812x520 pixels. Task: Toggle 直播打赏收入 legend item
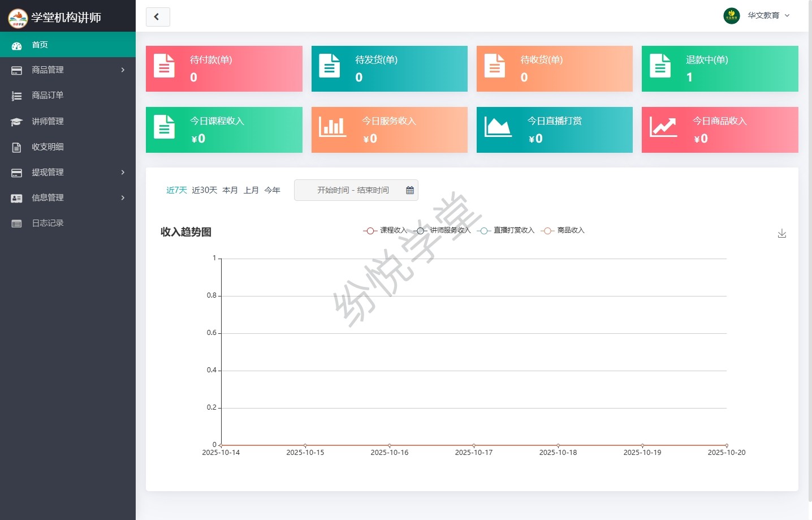point(506,230)
